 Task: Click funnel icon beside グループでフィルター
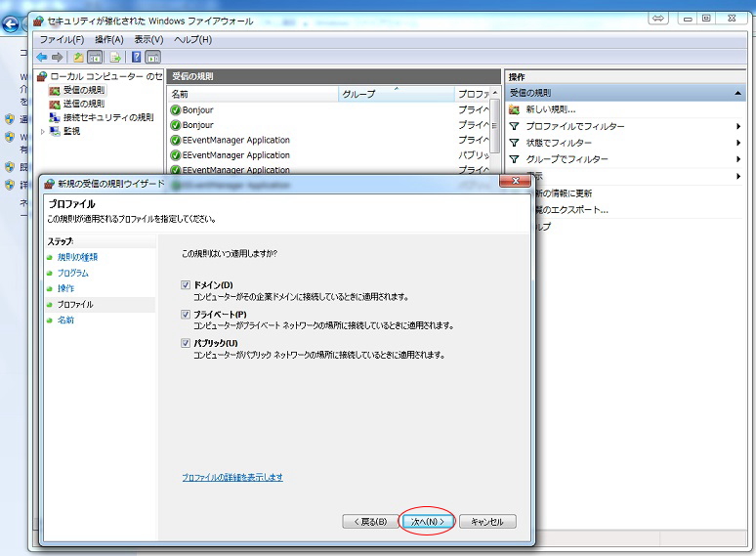click(x=514, y=159)
